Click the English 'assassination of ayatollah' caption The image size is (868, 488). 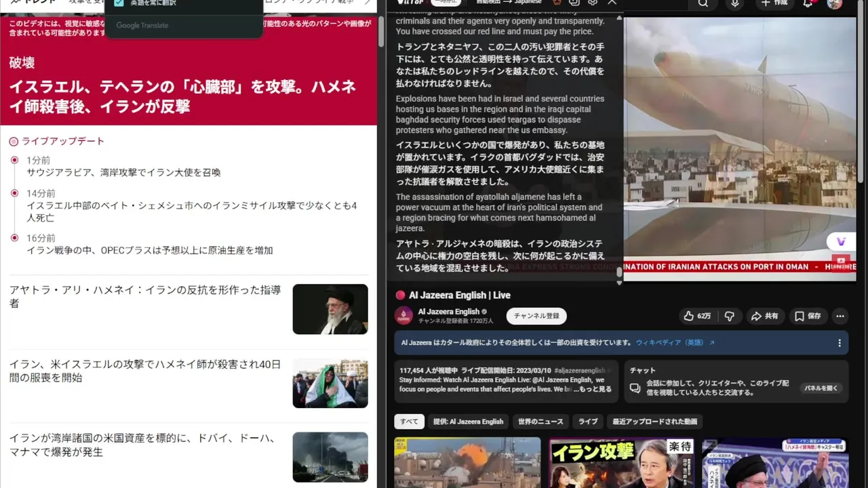[x=500, y=212]
